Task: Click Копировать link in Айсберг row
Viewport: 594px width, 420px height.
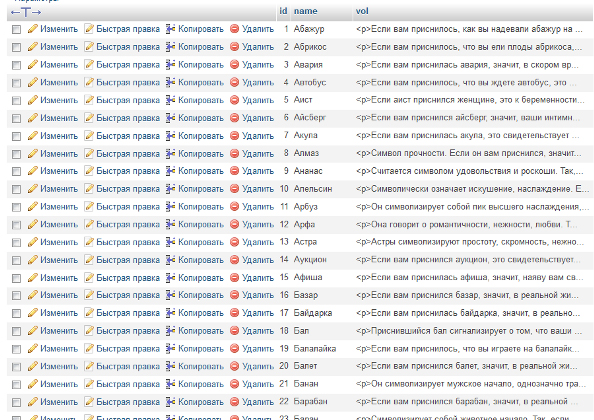Action: (201, 118)
